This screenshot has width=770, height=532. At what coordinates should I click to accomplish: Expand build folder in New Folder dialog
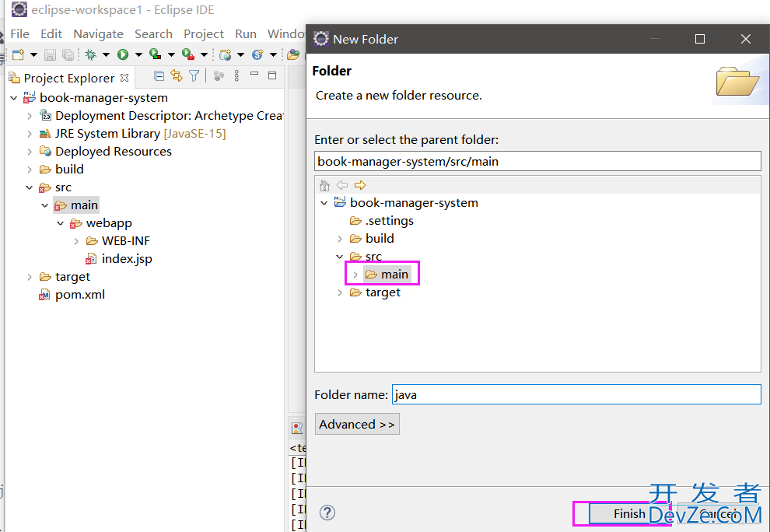(339, 239)
